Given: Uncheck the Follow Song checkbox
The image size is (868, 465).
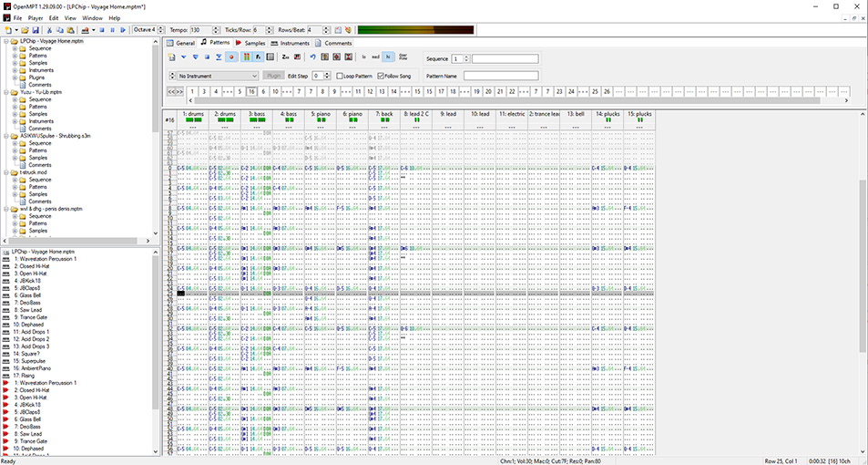Looking at the screenshot, I should tap(381, 76).
